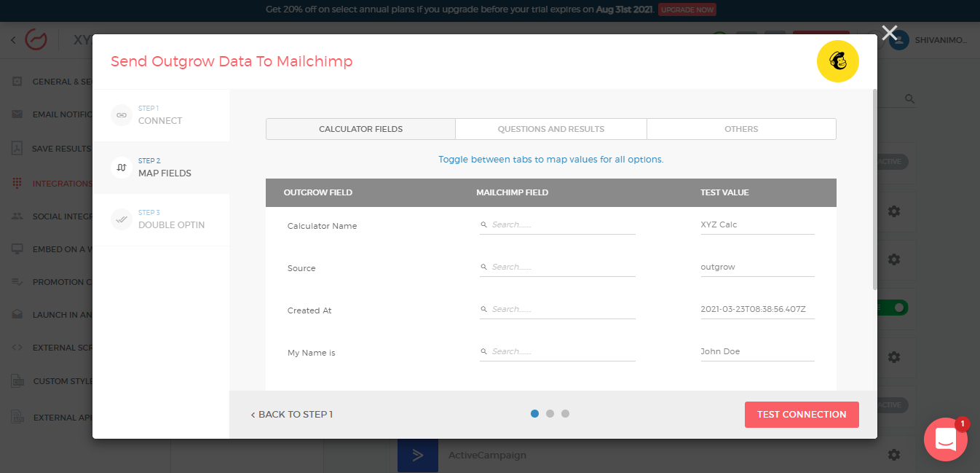Click the ActiveCampaign logo icon

[x=418, y=456]
